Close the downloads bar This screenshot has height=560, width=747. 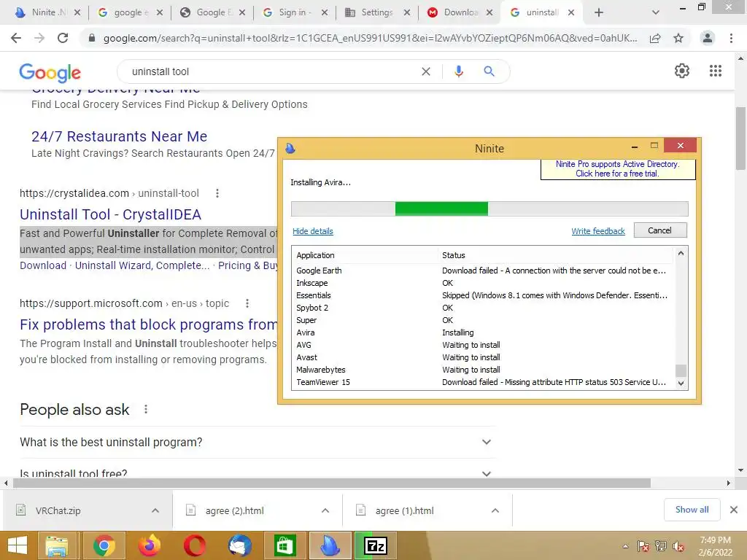pos(734,510)
